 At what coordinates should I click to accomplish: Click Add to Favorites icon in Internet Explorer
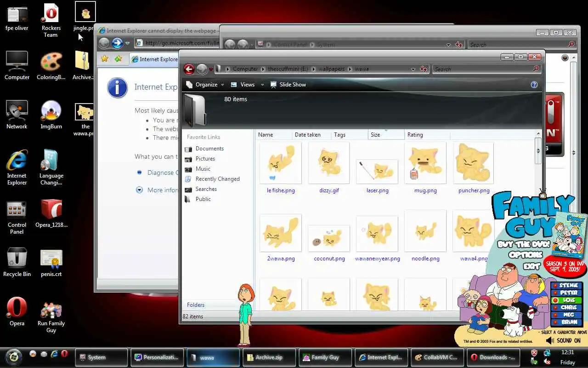click(x=119, y=59)
